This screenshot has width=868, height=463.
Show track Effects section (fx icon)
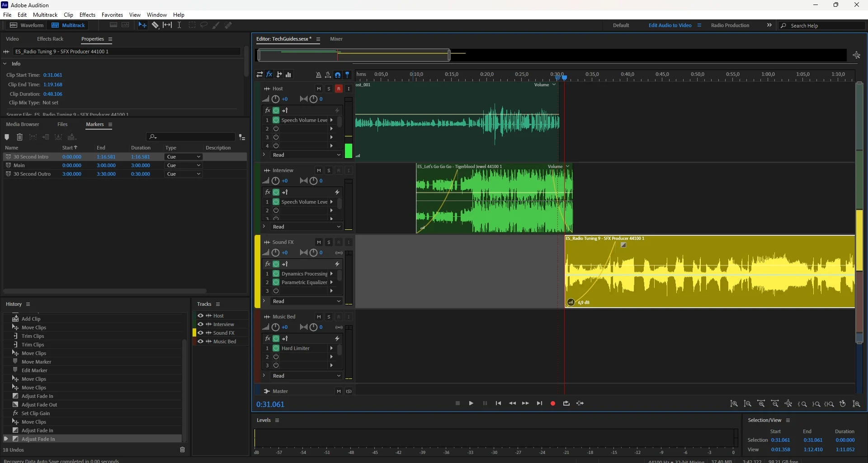269,75
